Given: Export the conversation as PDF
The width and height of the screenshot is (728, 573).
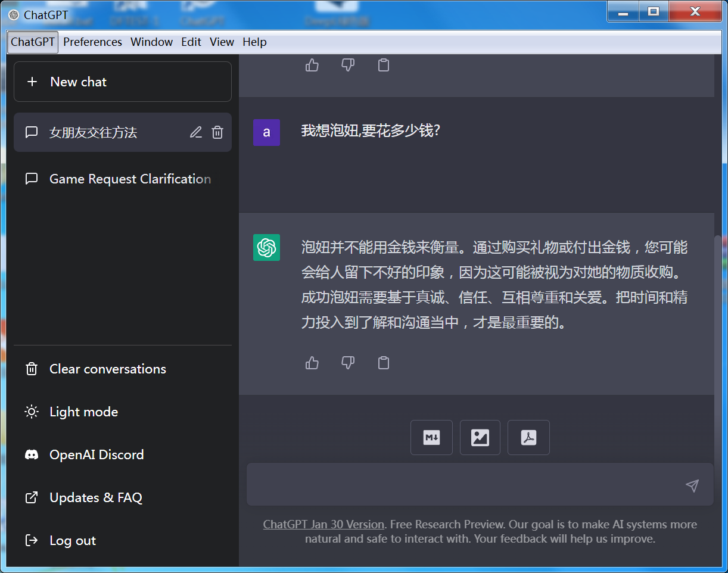Looking at the screenshot, I should tap(528, 438).
